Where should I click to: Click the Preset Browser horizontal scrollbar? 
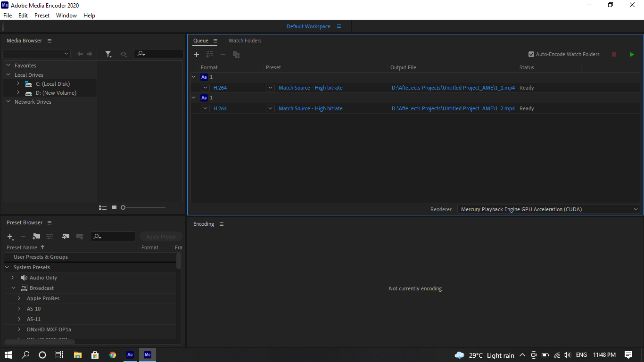[x=40, y=341]
